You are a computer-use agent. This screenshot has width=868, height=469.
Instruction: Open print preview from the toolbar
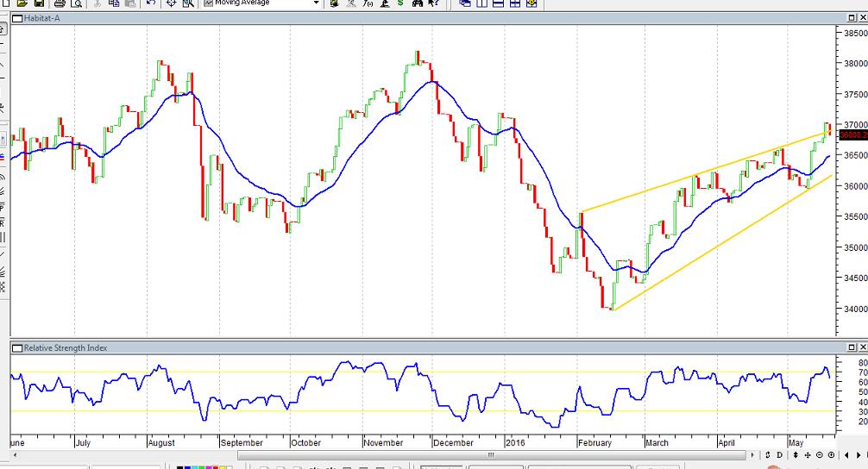[77, 3]
